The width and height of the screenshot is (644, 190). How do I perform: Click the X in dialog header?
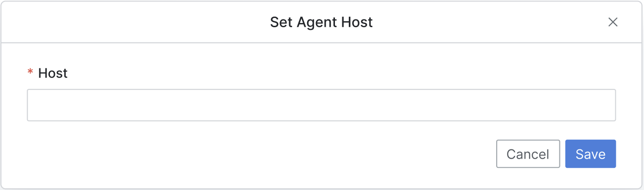point(613,22)
